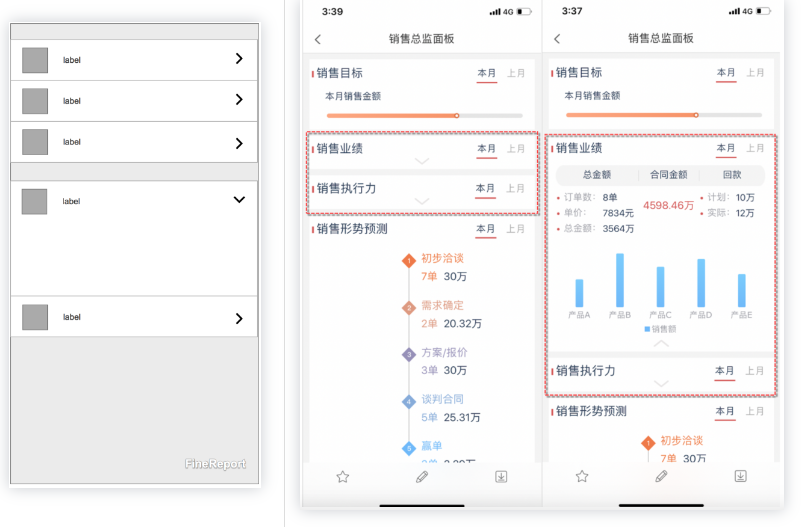The width and height of the screenshot is (801, 527).
Task: Switch to 合同金额 segment tab
Action: 669,175
